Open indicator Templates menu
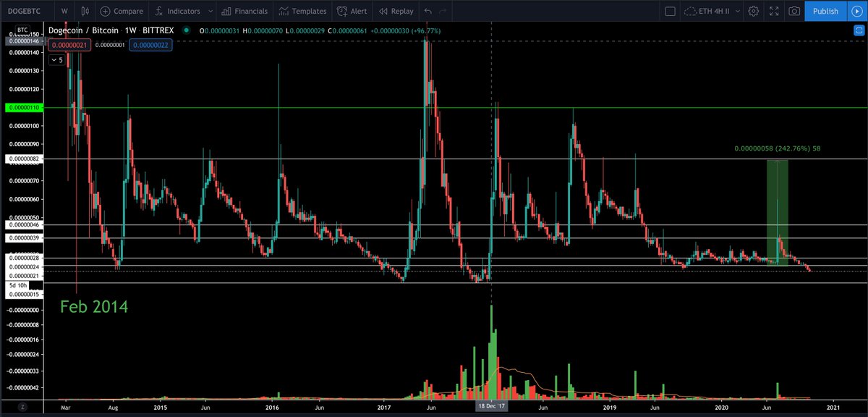The height and width of the screenshot is (417, 868). 302,11
